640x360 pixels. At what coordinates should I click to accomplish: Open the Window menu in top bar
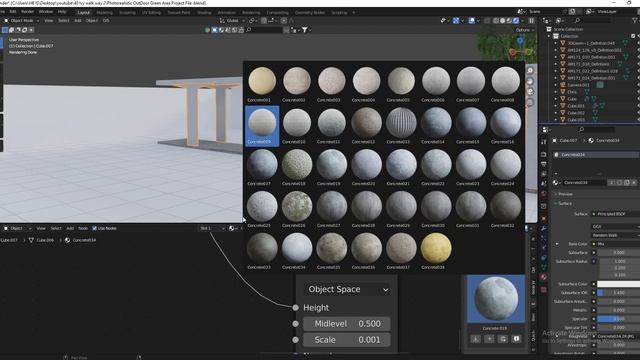point(46,12)
